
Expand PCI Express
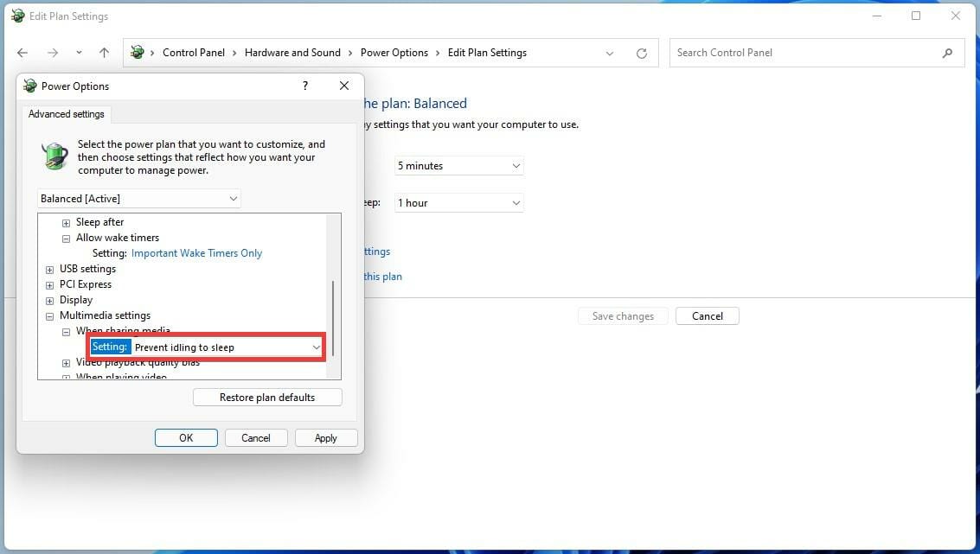click(x=49, y=284)
